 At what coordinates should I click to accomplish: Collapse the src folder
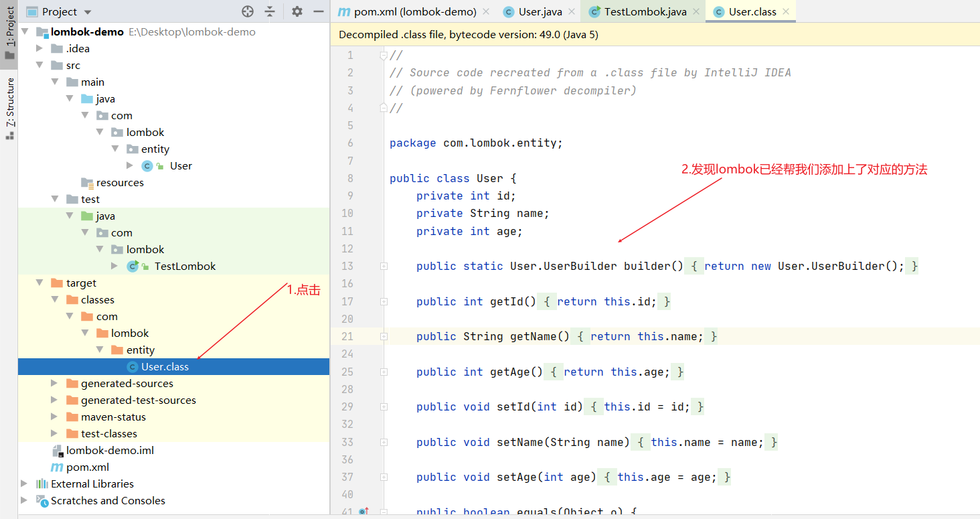click(40, 65)
